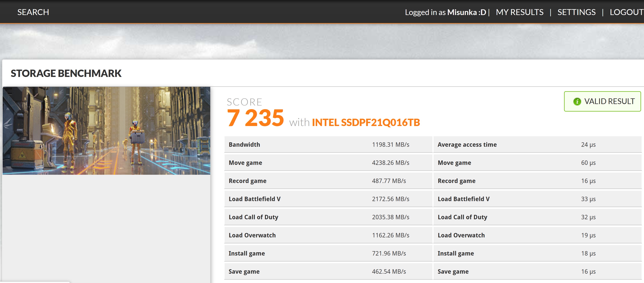The image size is (644, 283).
Task: Click the green info icon in Valid Result
Action: pyautogui.click(x=577, y=101)
